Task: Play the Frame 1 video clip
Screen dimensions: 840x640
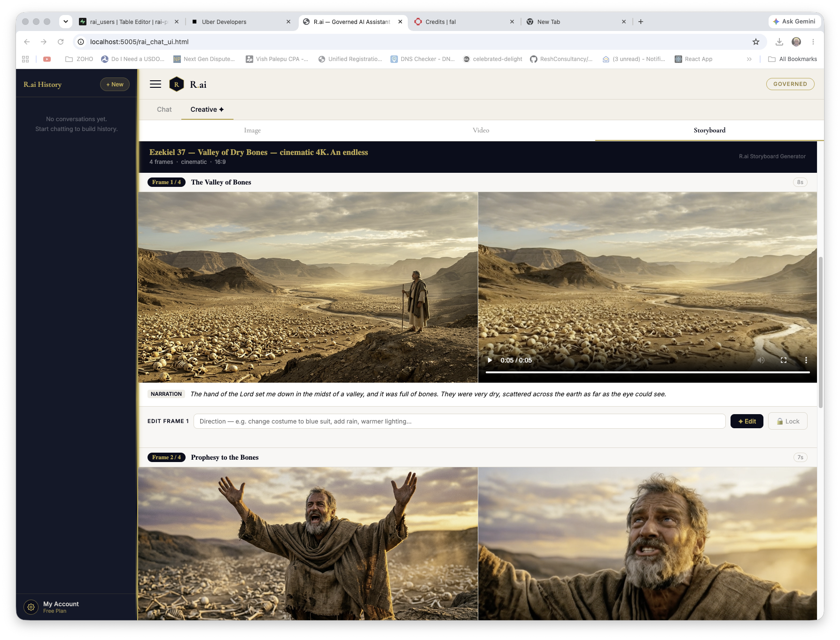Action: (490, 360)
